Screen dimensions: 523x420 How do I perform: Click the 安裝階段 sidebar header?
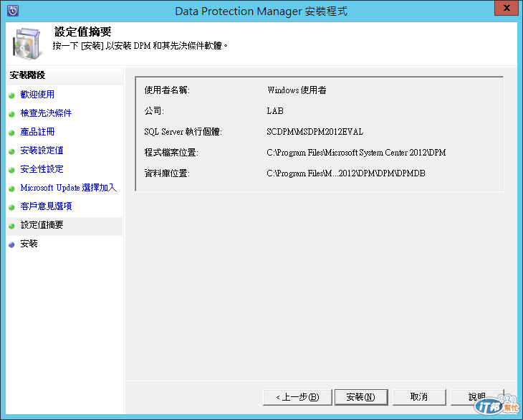(x=27, y=75)
